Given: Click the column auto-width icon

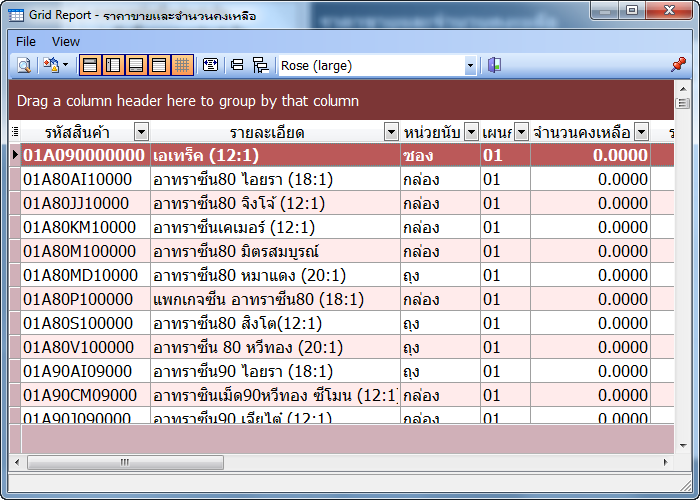Looking at the screenshot, I should (210, 65).
